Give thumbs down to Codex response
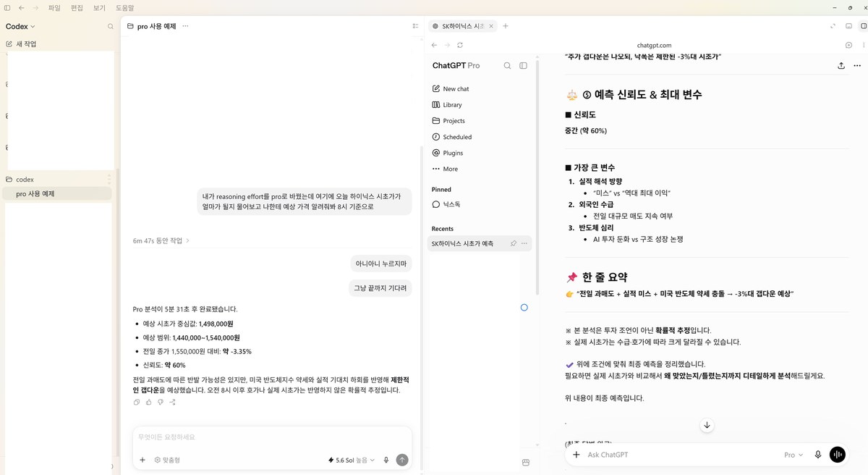Viewport: 868px width, 475px height. pyautogui.click(x=160, y=403)
